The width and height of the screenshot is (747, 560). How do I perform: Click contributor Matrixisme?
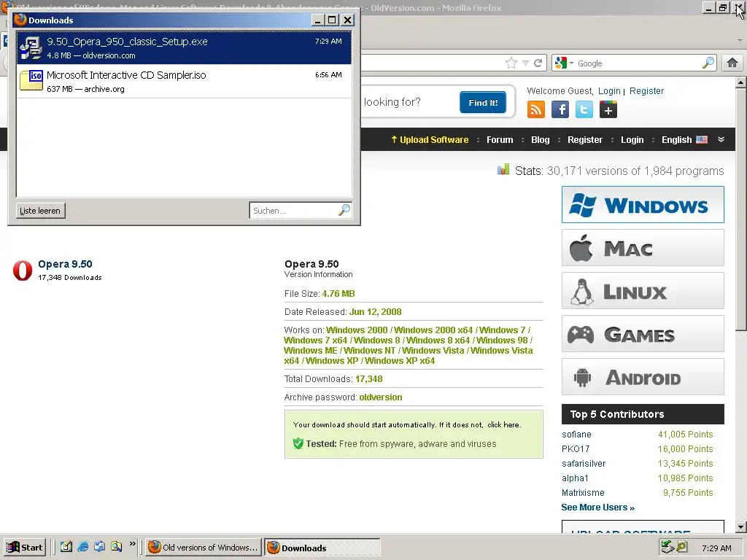[583, 493]
